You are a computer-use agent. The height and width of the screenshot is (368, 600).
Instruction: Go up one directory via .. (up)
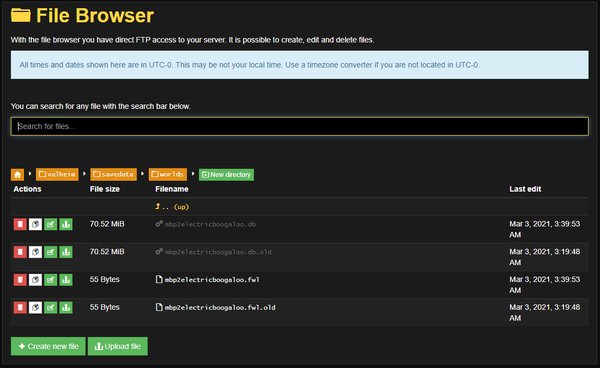172,207
